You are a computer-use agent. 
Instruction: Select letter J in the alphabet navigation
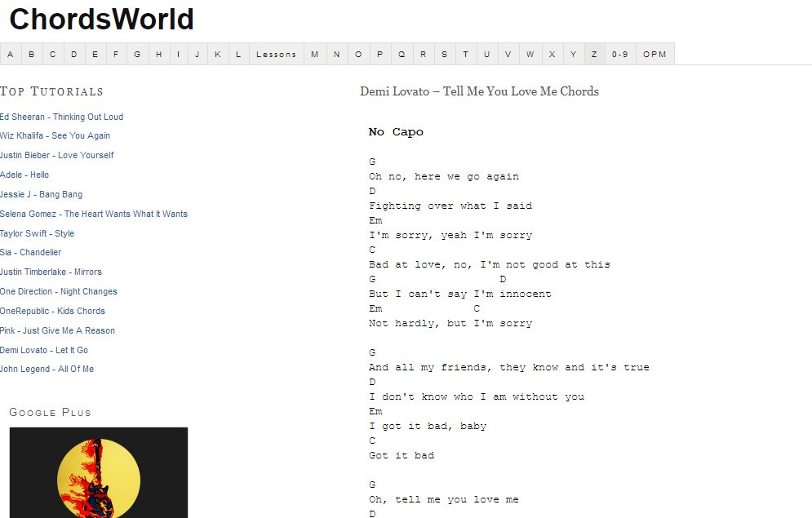tap(197, 54)
